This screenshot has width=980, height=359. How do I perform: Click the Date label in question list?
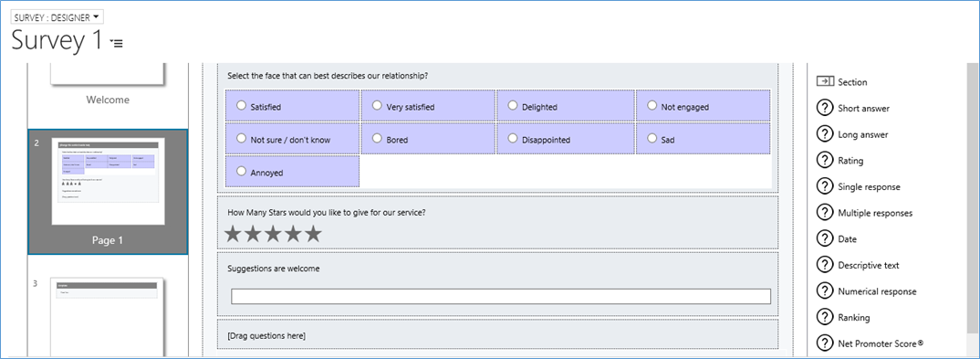pos(848,239)
